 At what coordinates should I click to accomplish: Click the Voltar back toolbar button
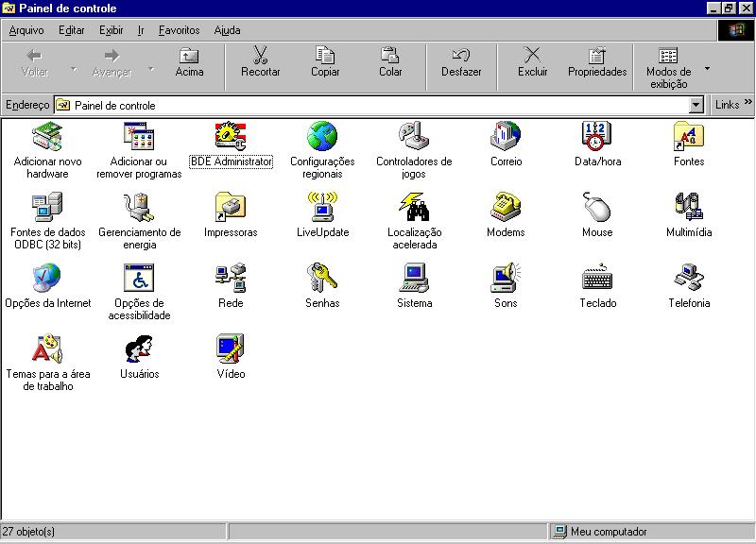[x=35, y=63]
